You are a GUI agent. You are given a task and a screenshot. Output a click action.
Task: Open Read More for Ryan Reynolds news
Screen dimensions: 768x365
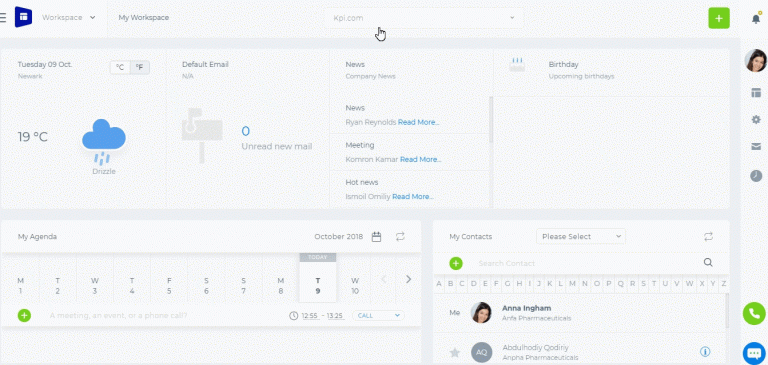click(x=418, y=122)
